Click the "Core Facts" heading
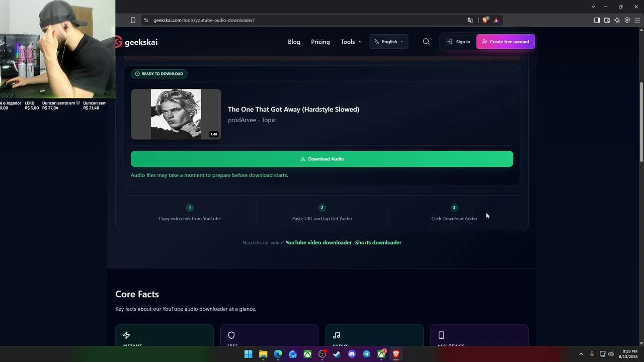This screenshot has width=644, height=362. tap(137, 294)
